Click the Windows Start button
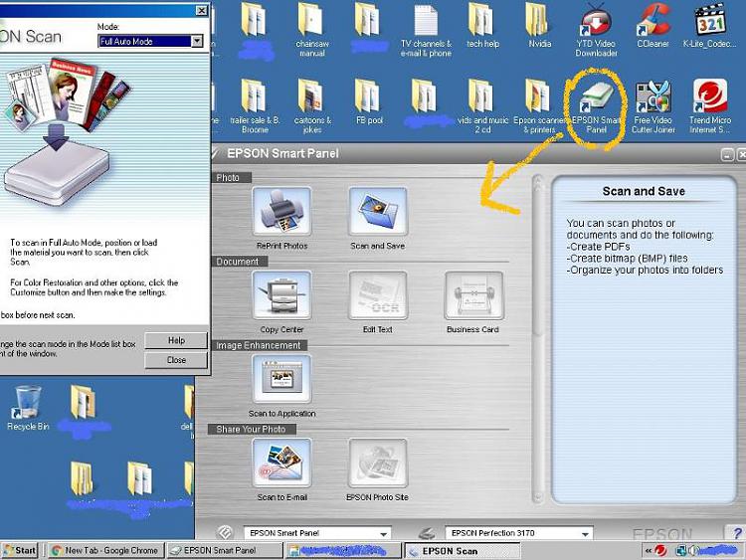Viewport: 746px width, 560px height. click(20, 550)
